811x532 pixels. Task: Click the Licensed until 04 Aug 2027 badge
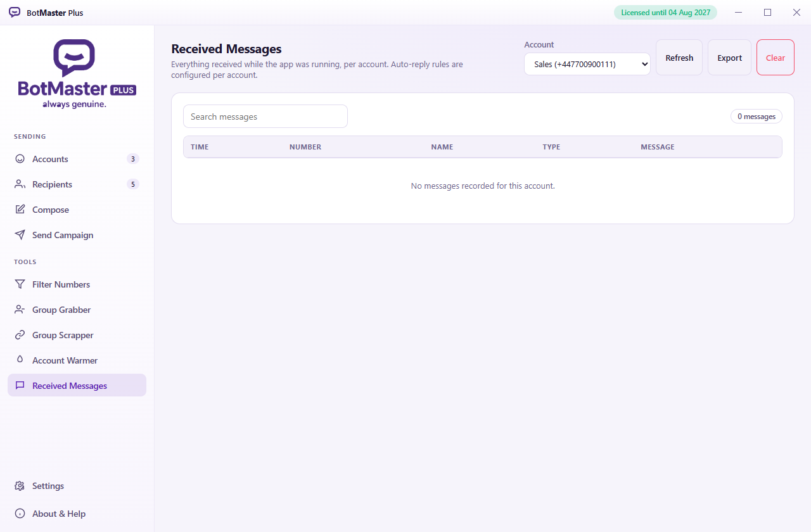pos(665,13)
